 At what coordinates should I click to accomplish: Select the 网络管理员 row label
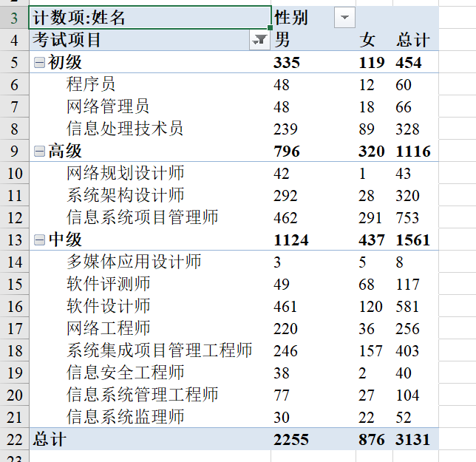[x=108, y=106]
